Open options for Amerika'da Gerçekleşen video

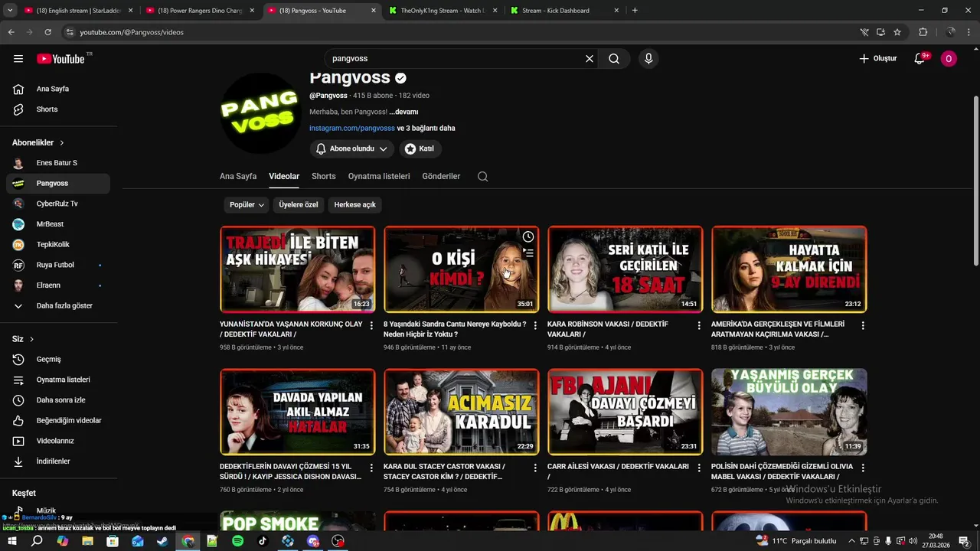click(863, 325)
